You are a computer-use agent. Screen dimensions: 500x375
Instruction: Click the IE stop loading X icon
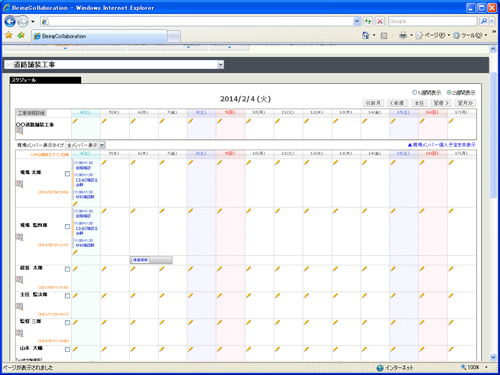[x=380, y=21]
